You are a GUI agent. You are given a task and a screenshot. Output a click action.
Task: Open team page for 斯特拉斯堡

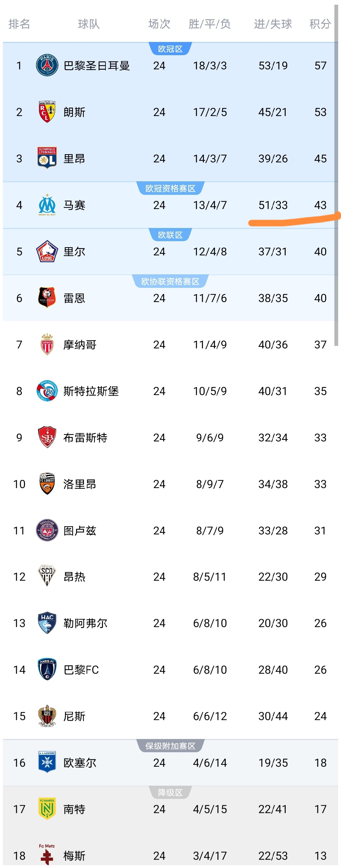pos(91,391)
